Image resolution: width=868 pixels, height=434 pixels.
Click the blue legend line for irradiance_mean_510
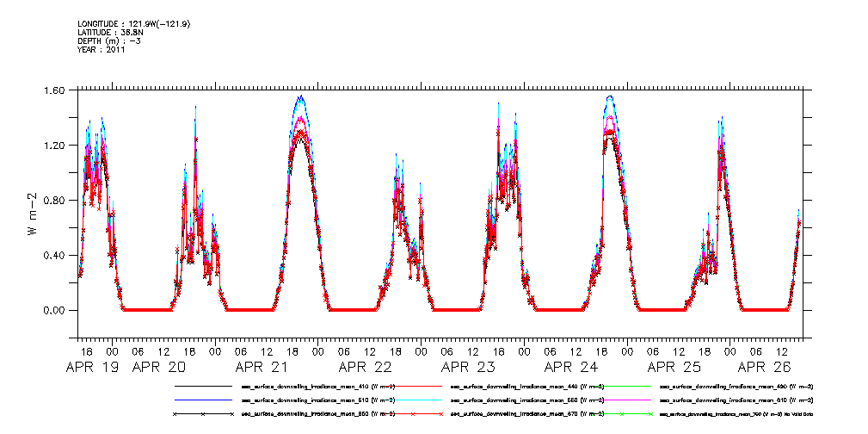[x=203, y=400]
